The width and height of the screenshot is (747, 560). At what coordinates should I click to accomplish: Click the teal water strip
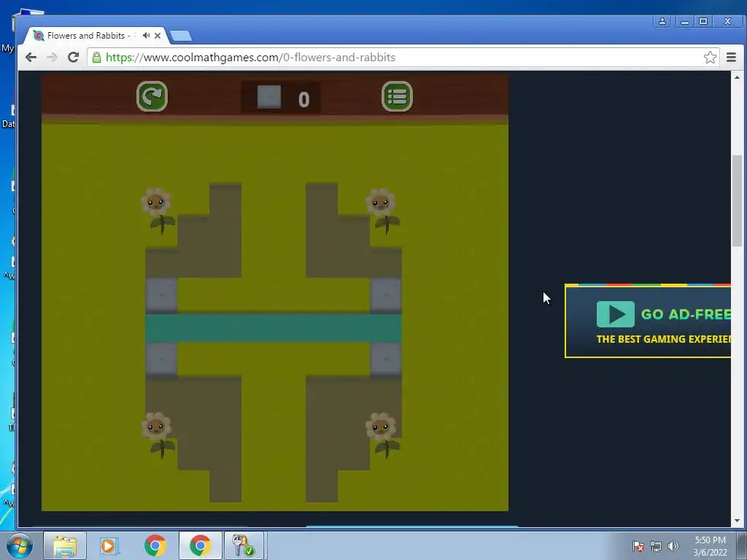coord(274,327)
